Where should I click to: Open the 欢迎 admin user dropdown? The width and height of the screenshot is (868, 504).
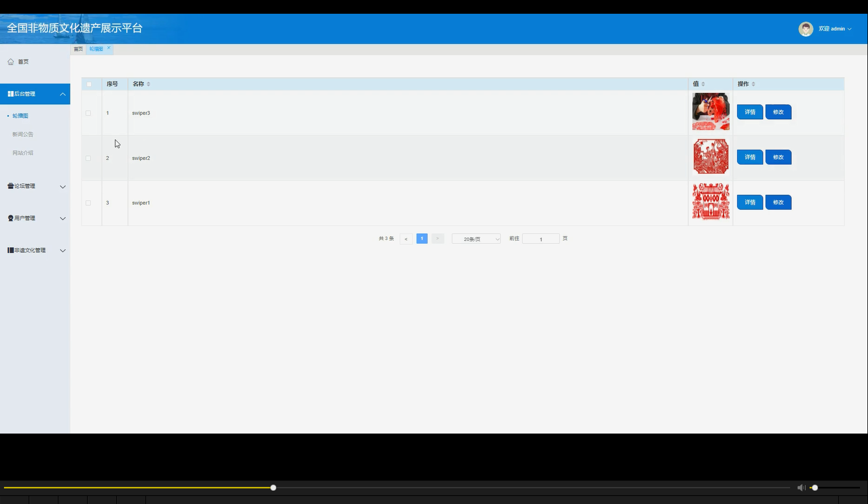[835, 29]
